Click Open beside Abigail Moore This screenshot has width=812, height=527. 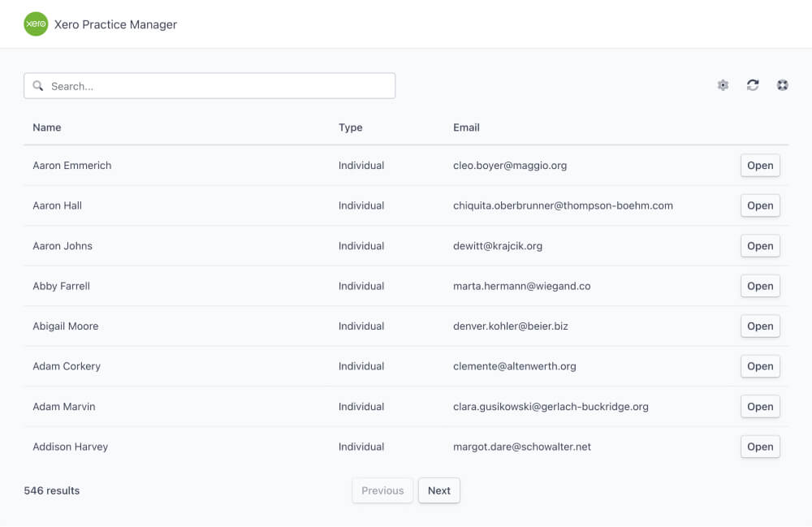point(759,326)
